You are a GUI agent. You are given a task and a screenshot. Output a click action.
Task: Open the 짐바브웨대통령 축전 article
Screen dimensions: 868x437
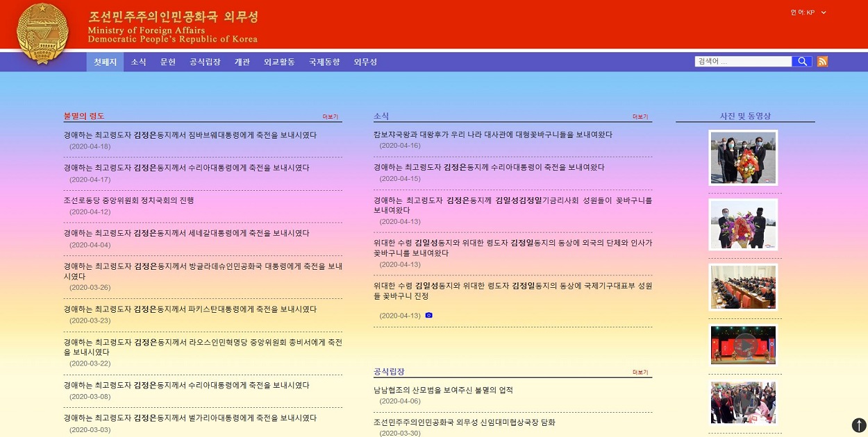[x=190, y=135]
